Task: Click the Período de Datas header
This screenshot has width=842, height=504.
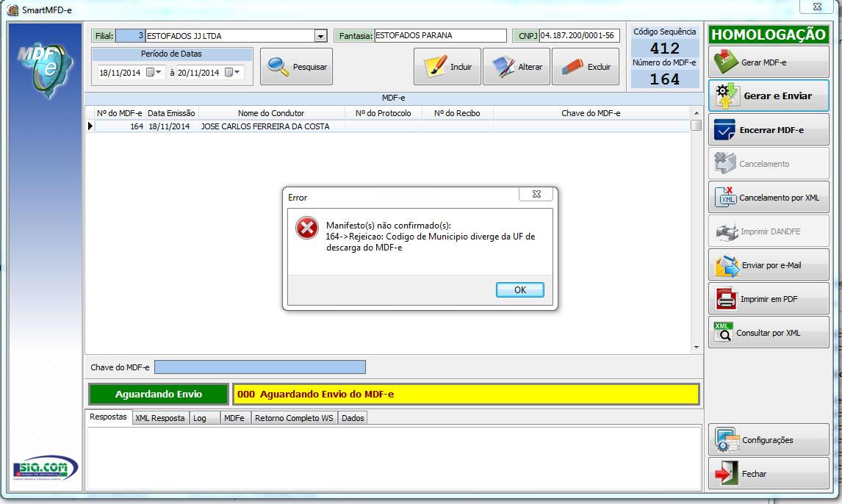Action: (x=171, y=54)
